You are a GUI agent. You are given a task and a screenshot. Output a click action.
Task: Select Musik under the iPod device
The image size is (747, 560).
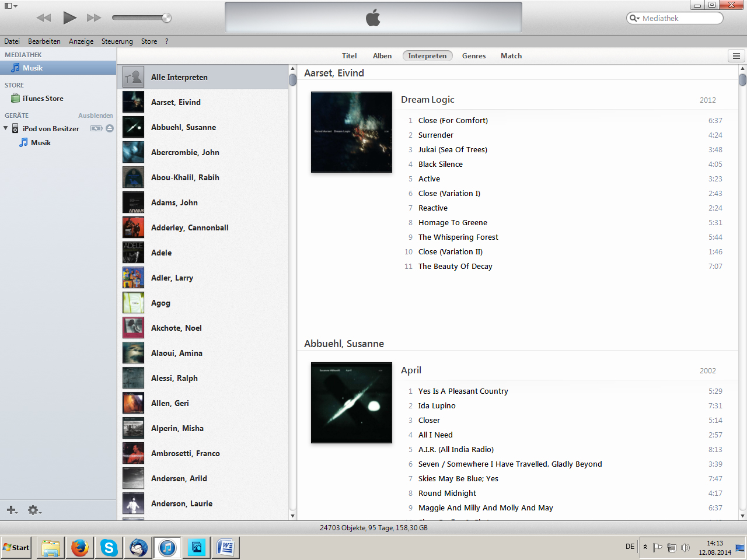click(41, 143)
